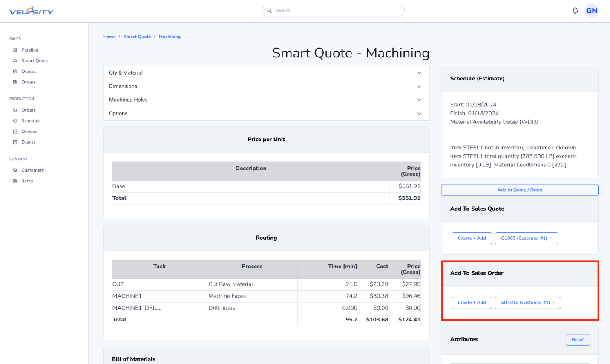
Task: Click the Velocity logo
Action: (x=32, y=11)
